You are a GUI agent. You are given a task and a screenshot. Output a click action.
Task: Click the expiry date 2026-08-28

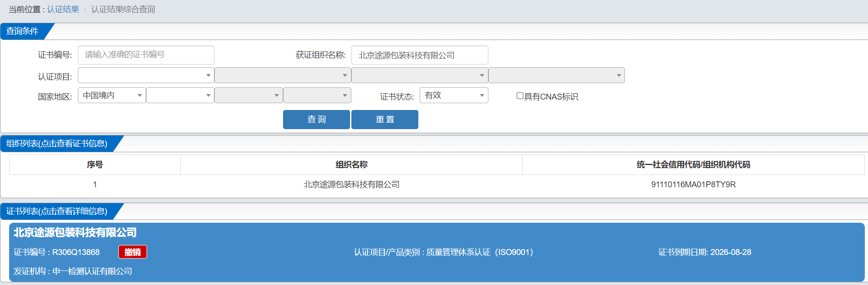point(731,252)
